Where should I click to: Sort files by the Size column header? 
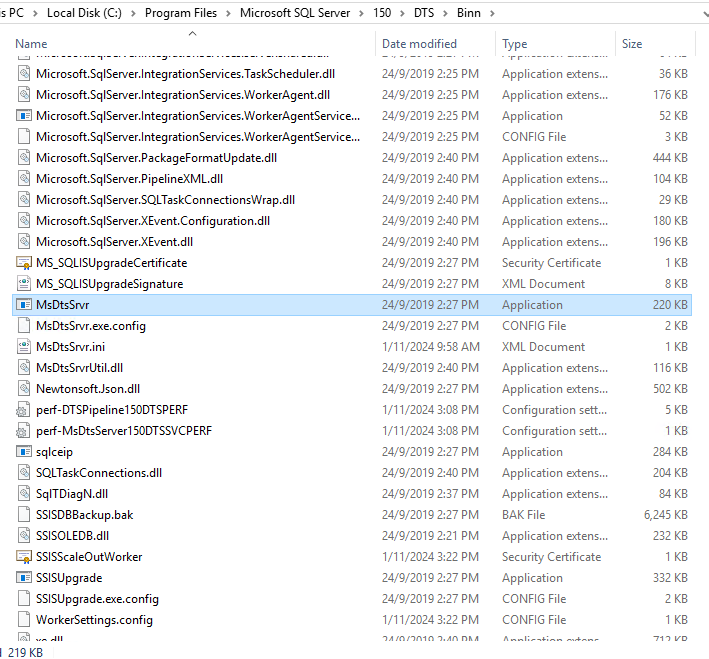632,44
